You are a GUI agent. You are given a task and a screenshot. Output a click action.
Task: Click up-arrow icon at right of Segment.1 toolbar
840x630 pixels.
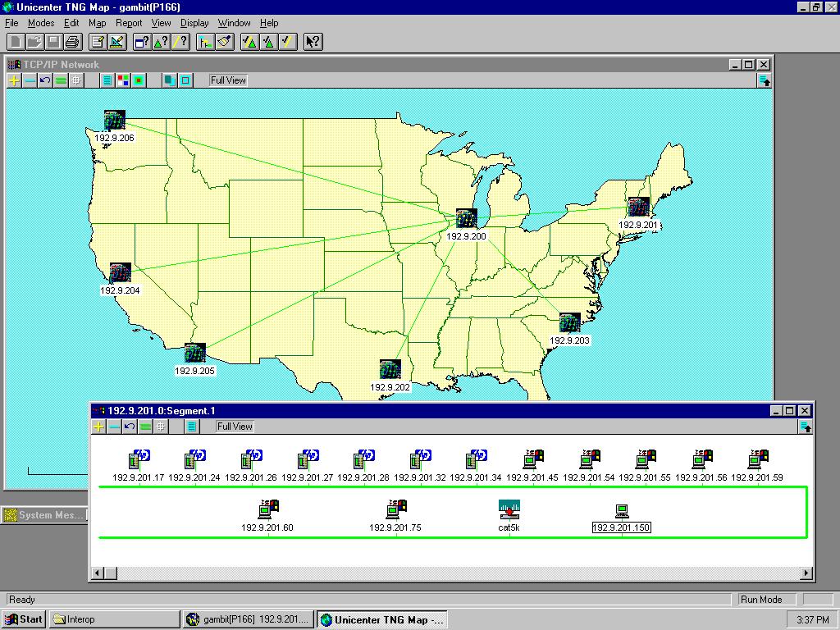[x=806, y=427]
